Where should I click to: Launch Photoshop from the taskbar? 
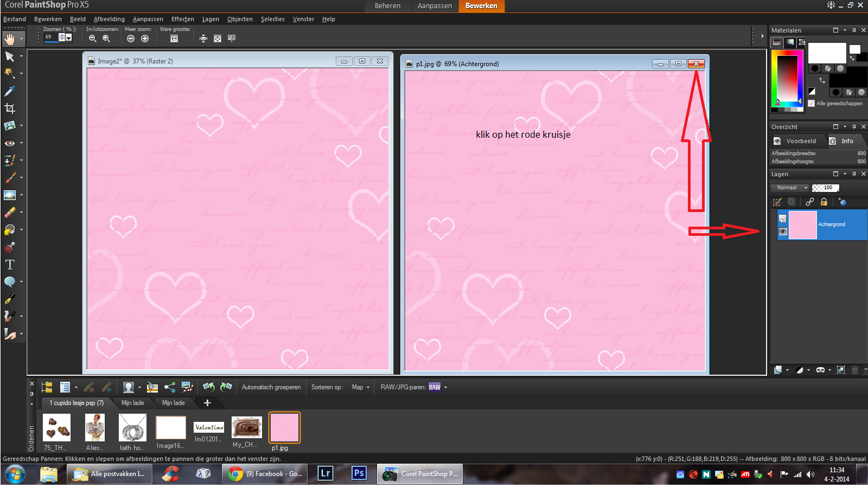(359, 473)
